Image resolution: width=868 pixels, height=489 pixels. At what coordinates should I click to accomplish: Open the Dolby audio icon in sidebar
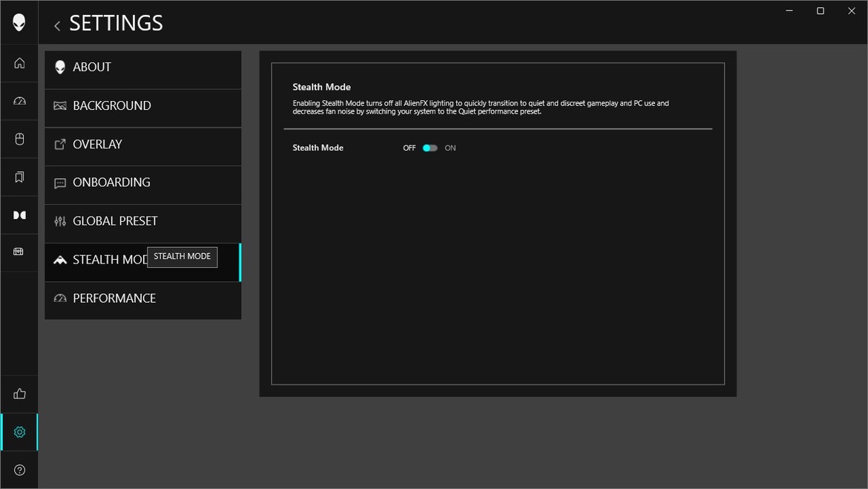19,215
